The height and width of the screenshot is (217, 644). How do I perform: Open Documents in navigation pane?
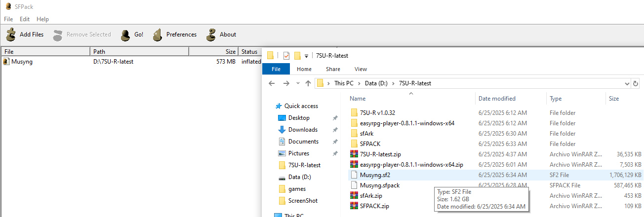coord(303,142)
